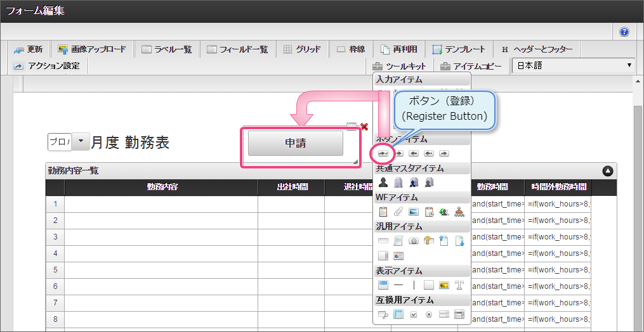644x332 pixels.
Task: Click the 勤務時間 column header
Action: (x=491, y=187)
